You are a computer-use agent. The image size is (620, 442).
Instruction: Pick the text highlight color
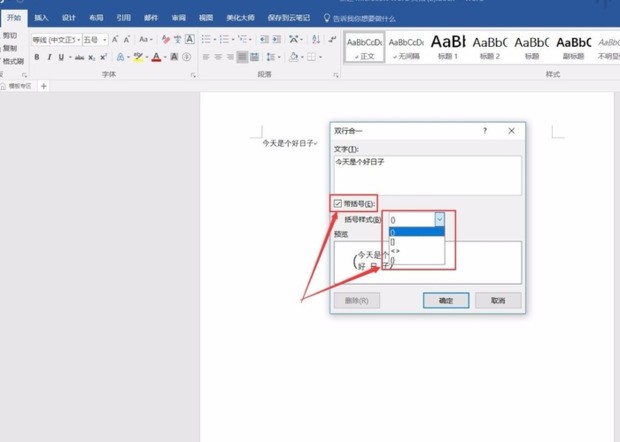pyautogui.click(x=138, y=57)
